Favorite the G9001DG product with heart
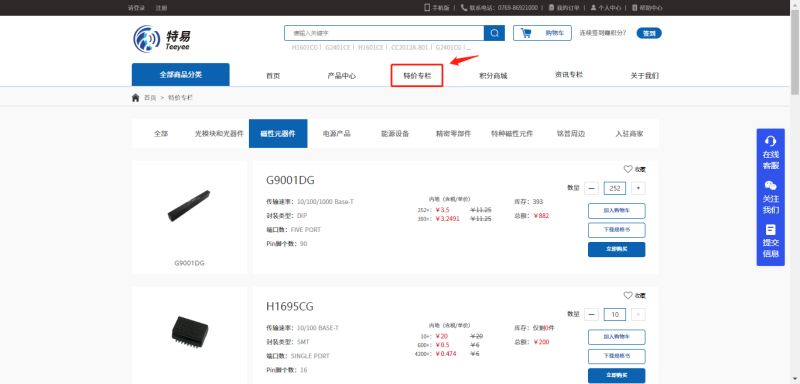This screenshot has width=800, height=384. (628, 169)
